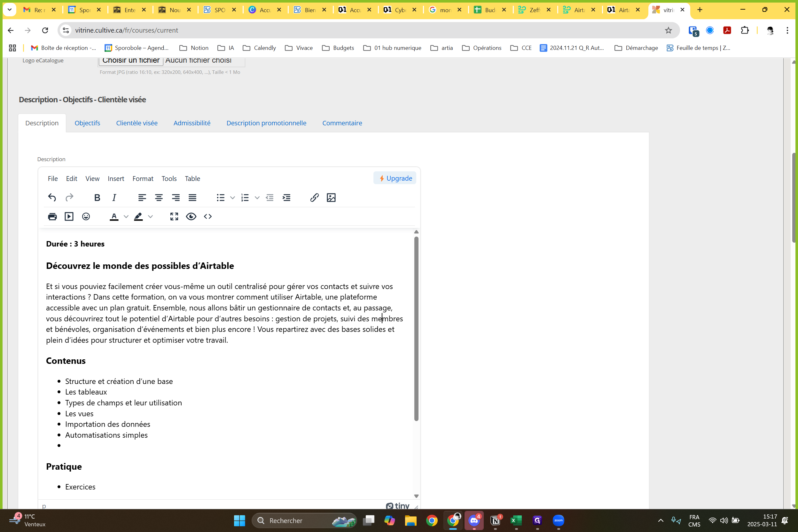The height and width of the screenshot is (532, 798).
Task: Toggle italic formatting in the editor
Action: (x=114, y=198)
